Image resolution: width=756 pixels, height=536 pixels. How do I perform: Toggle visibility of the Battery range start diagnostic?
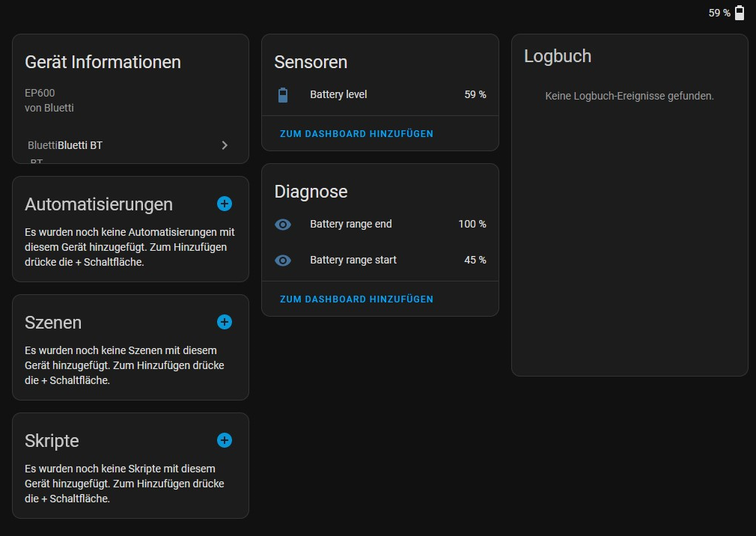coord(283,260)
